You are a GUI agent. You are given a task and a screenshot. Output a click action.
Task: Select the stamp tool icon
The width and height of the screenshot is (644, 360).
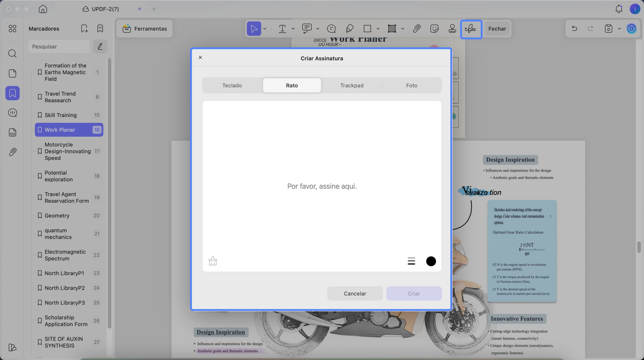[452, 29]
